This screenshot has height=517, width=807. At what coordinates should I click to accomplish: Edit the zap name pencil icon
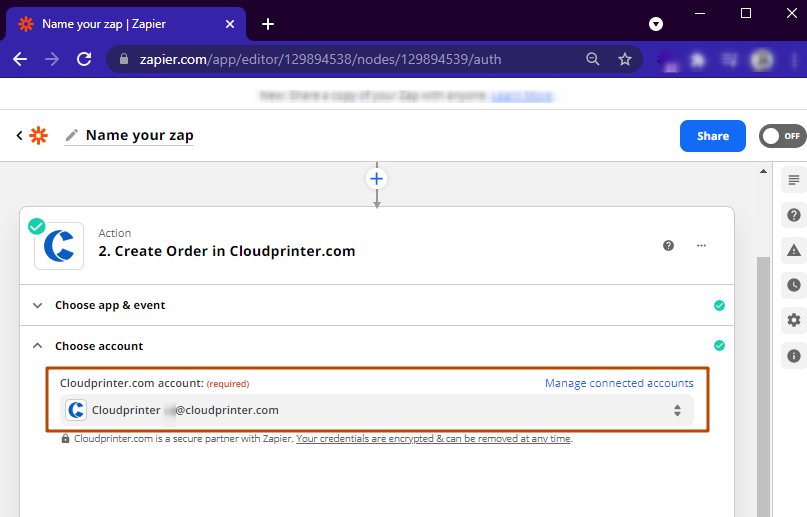coord(72,135)
